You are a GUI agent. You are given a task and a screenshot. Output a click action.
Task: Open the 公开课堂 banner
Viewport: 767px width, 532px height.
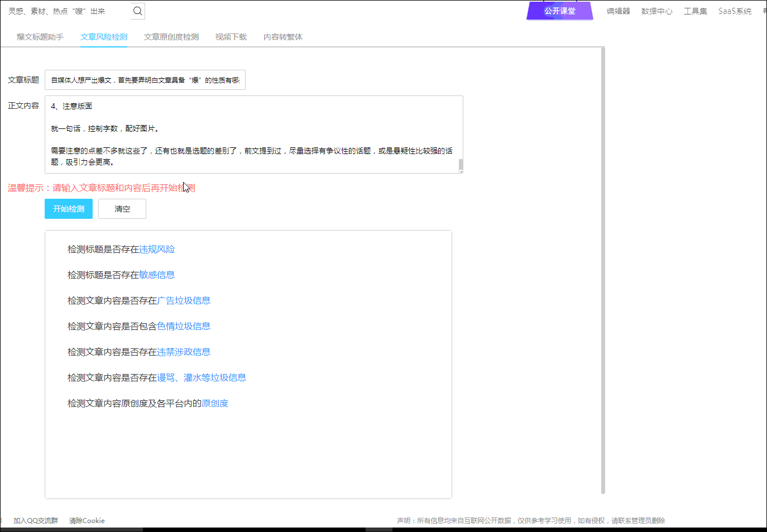[x=560, y=11]
